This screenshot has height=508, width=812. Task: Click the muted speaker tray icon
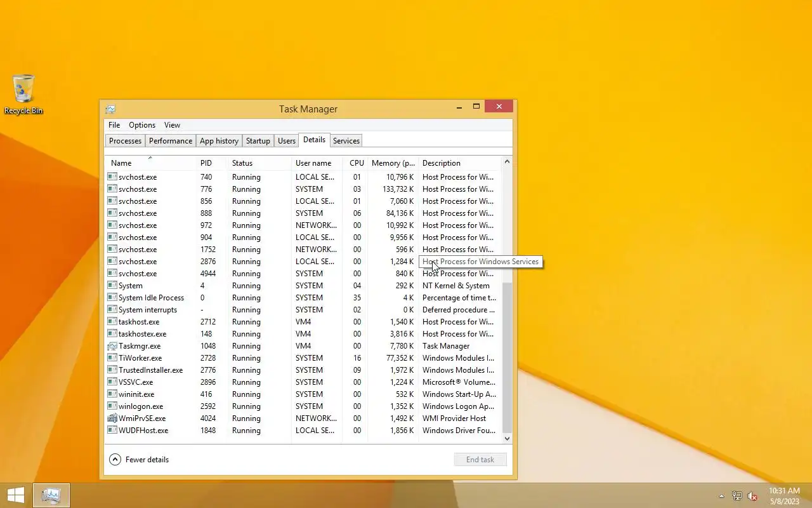[752, 496]
